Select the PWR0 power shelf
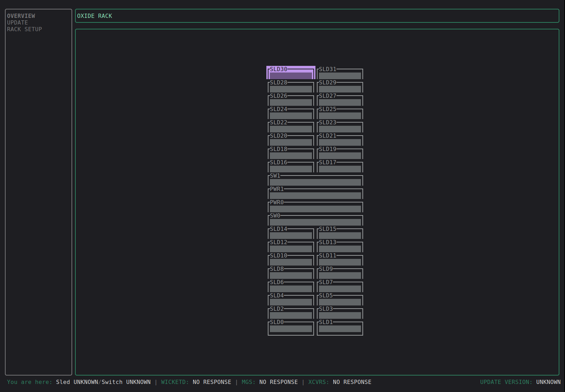The width and height of the screenshot is (565, 392). tap(315, 207)
